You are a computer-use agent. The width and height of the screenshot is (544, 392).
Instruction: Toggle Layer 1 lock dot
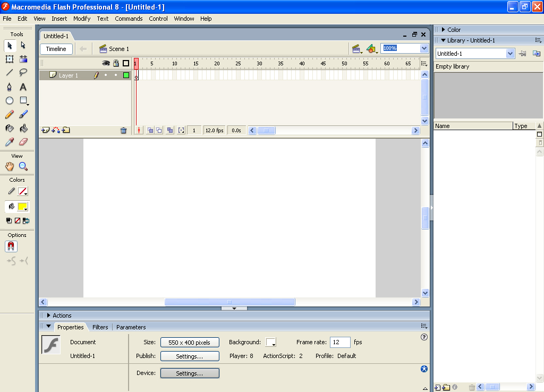click(x=116, y=75)
